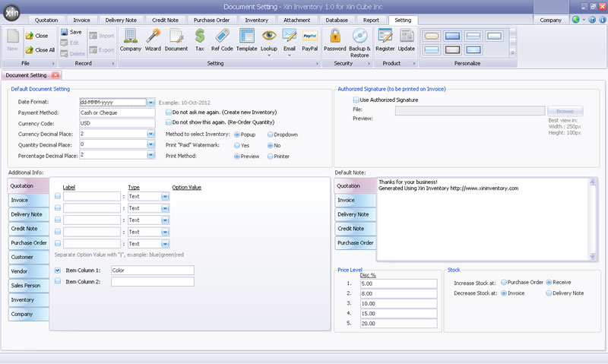Select Credit Note in Default Note list
Viewport: 608px width, 364px height.
[x=355, y=229]
